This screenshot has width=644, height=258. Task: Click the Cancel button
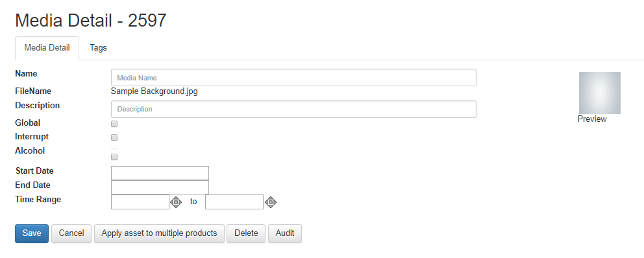(x=71, y=233)
